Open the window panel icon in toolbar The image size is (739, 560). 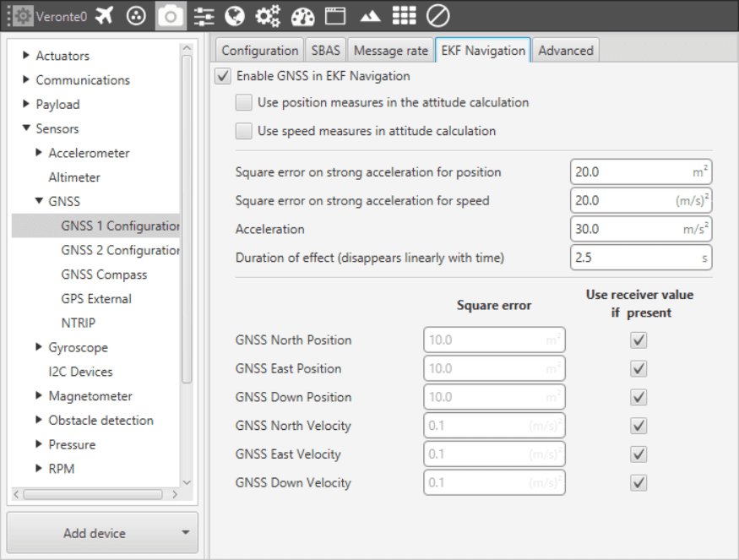(x=335, y=16)
